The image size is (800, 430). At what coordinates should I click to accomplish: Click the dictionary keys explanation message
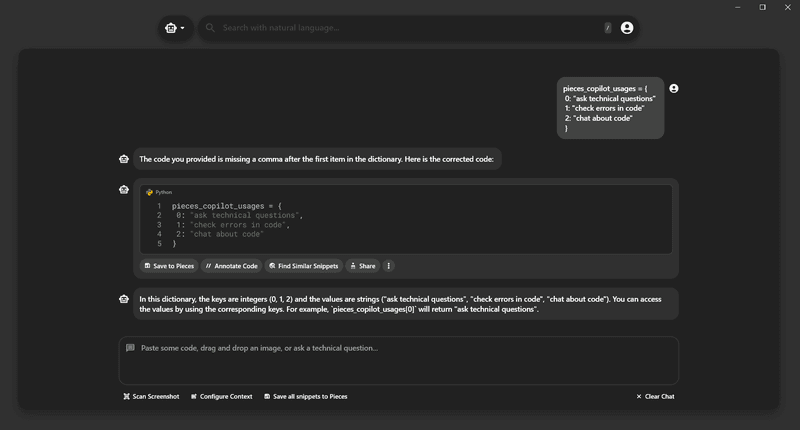(406, 304)
